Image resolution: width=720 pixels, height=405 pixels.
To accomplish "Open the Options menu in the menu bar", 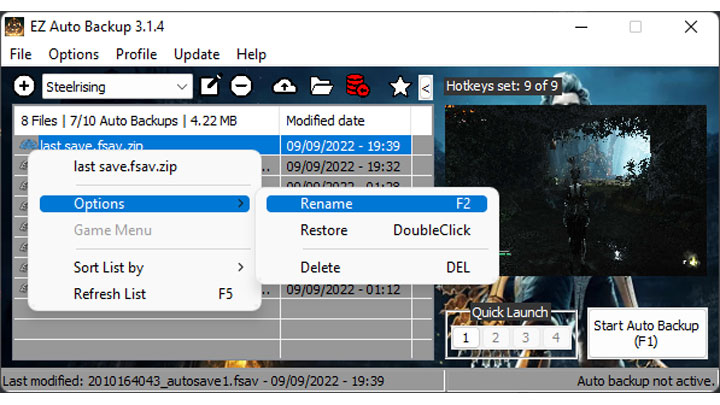I will pos(73,54).
